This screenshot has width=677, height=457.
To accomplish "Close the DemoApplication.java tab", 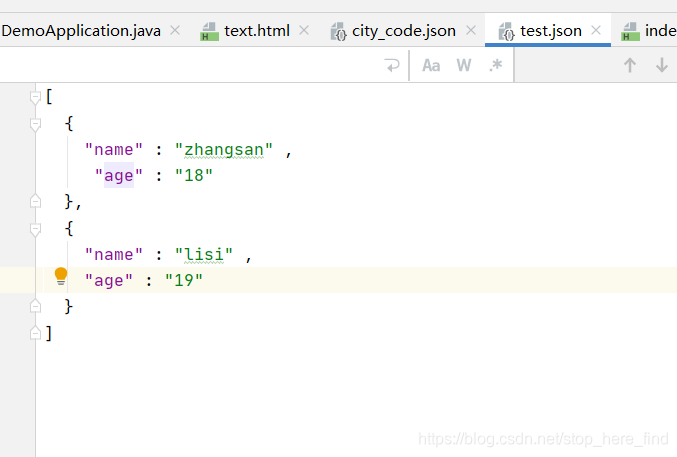I will click(x=175, y=30).
